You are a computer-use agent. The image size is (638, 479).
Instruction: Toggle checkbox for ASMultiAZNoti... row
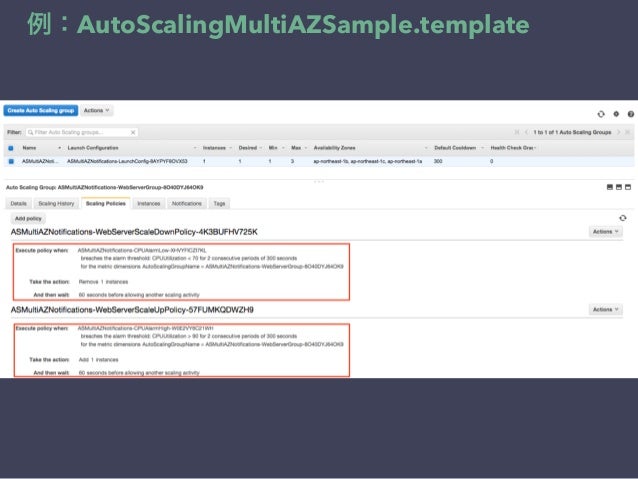coord(11,162)
